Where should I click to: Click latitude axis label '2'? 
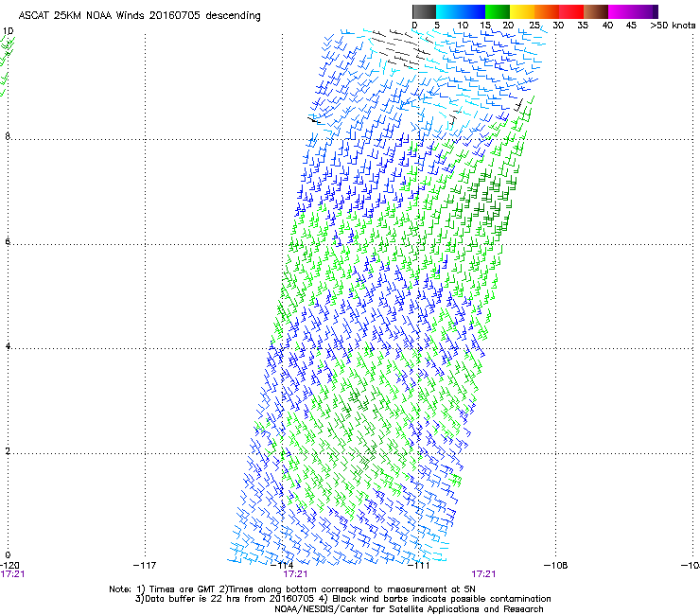pyautogui.click(x=8, y=451)
